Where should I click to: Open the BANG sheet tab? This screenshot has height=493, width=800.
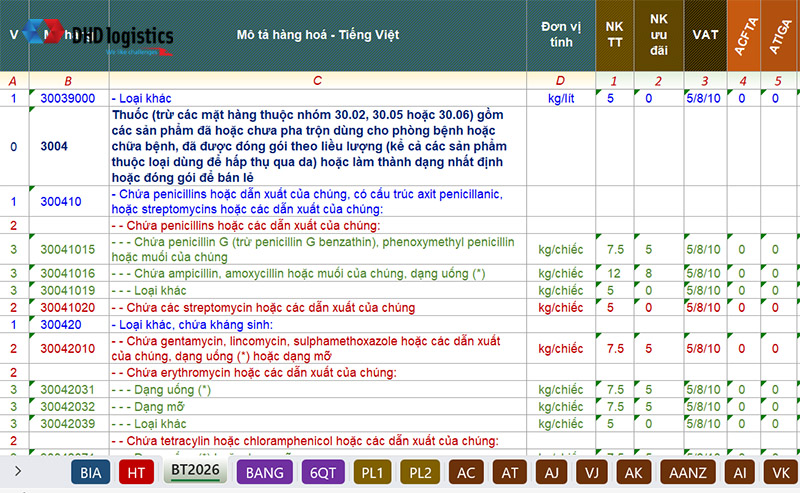[x=264, y=473]
